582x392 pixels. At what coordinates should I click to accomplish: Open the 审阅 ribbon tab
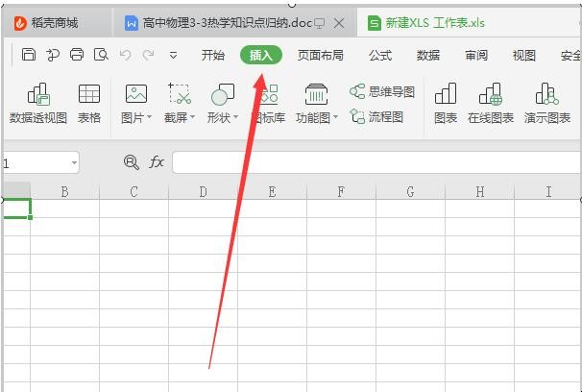(x=475, y=56)
